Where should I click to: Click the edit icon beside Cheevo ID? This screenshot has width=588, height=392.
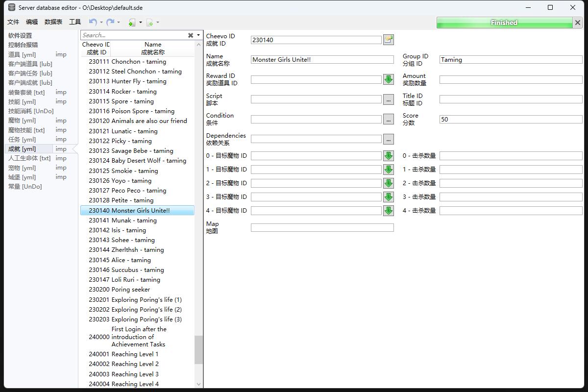tap(389, 40)
